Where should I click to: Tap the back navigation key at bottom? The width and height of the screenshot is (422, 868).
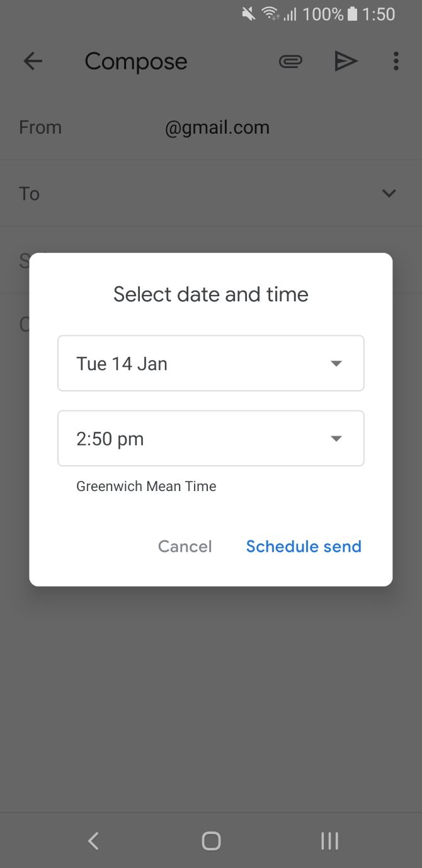click(93, 840)
